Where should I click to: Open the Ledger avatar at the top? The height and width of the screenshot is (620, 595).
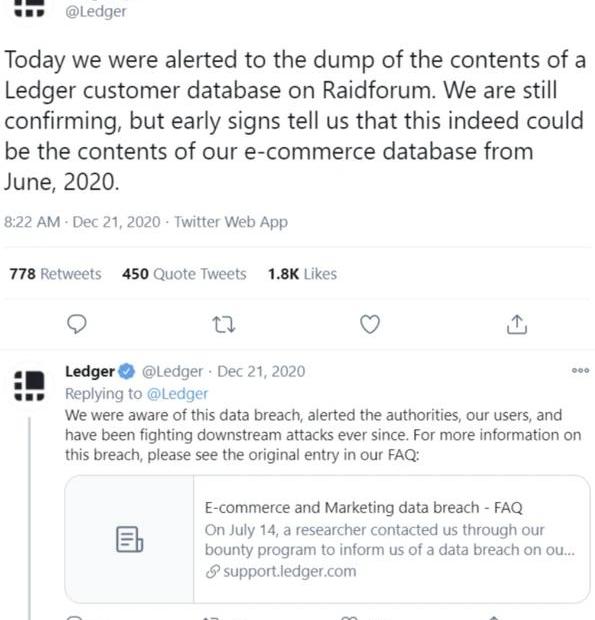(x=29, y=9)
